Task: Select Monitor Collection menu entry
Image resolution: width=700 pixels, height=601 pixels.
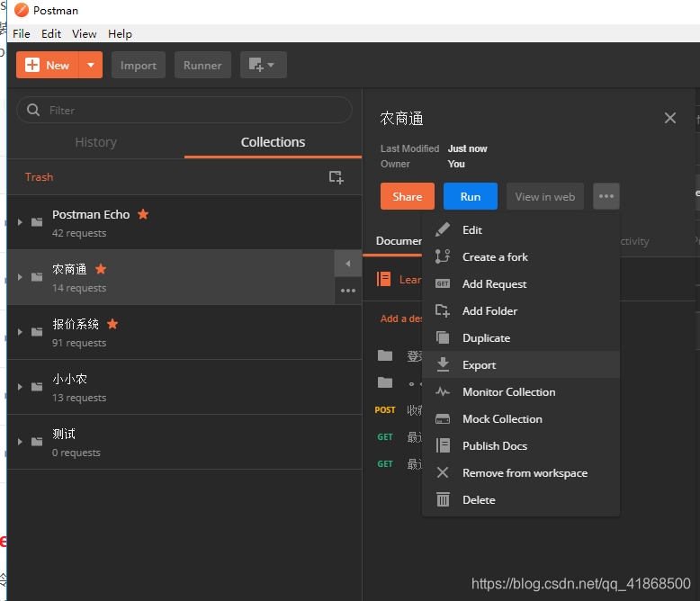Action: 521,392
